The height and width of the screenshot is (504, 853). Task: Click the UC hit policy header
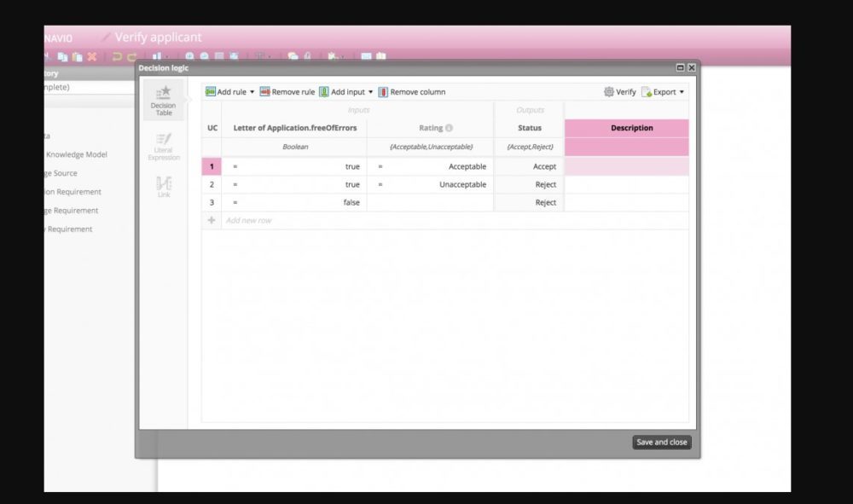click(212, 128)
